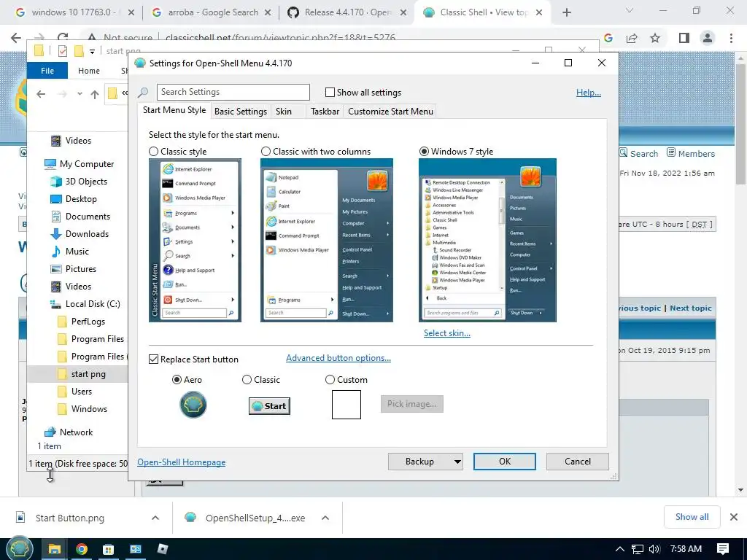Select the Start Menu Style tab
The image size is (747, 560).
point(174,111)
